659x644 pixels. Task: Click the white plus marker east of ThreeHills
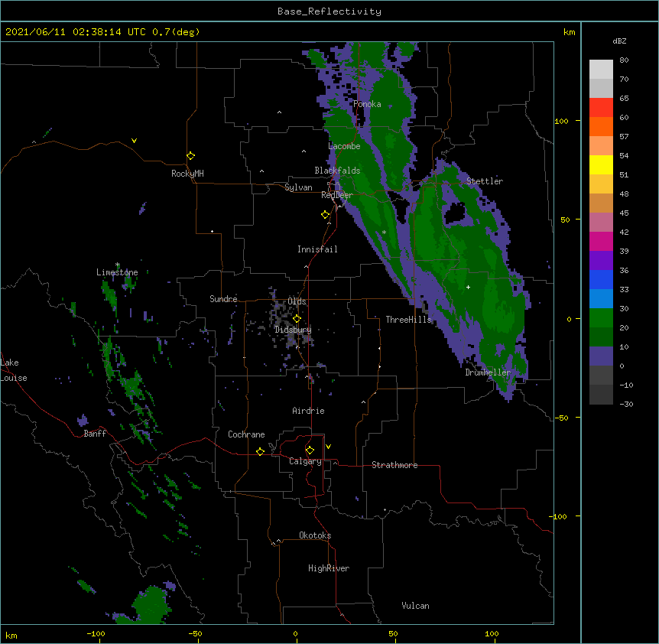468,287
